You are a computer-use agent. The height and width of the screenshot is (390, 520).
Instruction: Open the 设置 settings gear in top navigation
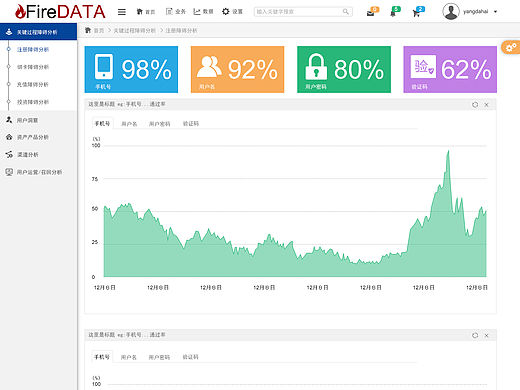(x=232, y=12)
